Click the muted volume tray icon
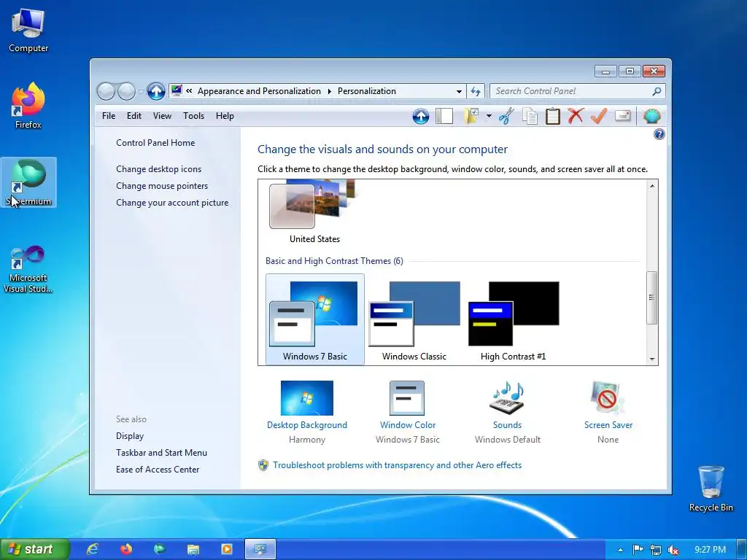The image size is (747, 560). 673,550
